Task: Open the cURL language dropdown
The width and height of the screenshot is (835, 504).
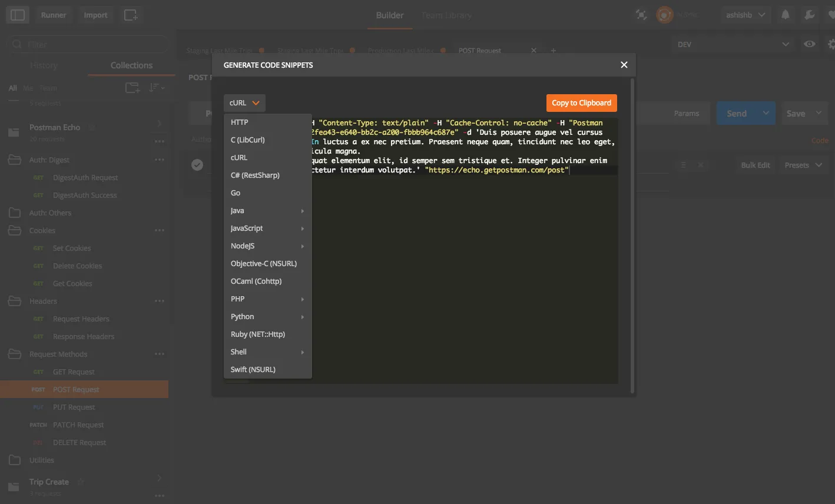Action: click(x=244, y=103)
